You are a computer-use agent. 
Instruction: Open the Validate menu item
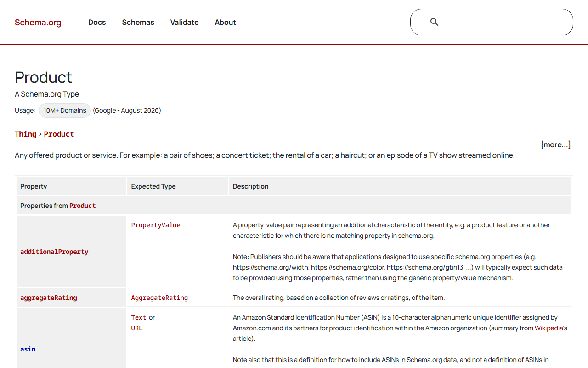(x=184, y=22)
